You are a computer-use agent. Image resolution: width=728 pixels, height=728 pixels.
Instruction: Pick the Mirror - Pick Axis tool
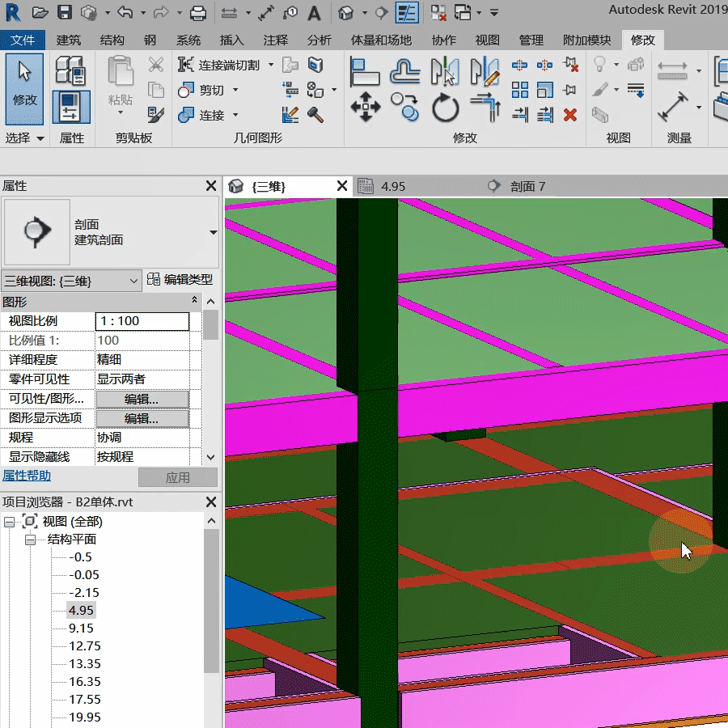pos(445,71)
